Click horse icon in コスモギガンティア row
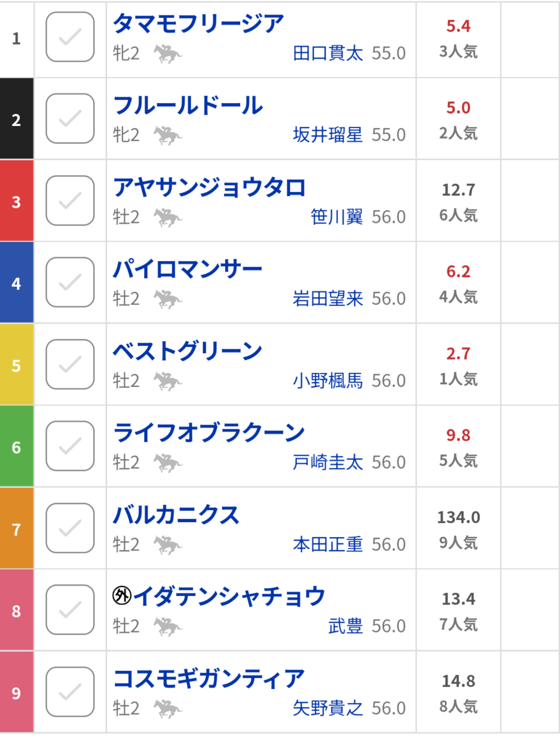The height and width of the screenshot is (741, 560). 167,708
